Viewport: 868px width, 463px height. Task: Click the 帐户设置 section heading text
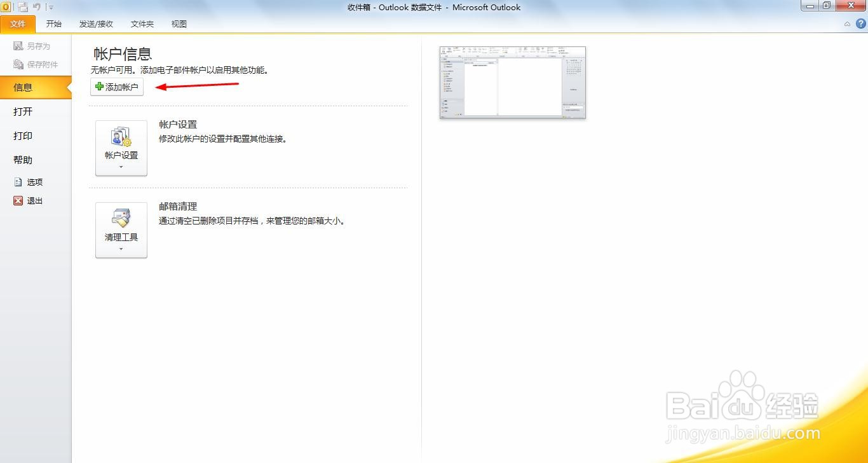(178, 125)
